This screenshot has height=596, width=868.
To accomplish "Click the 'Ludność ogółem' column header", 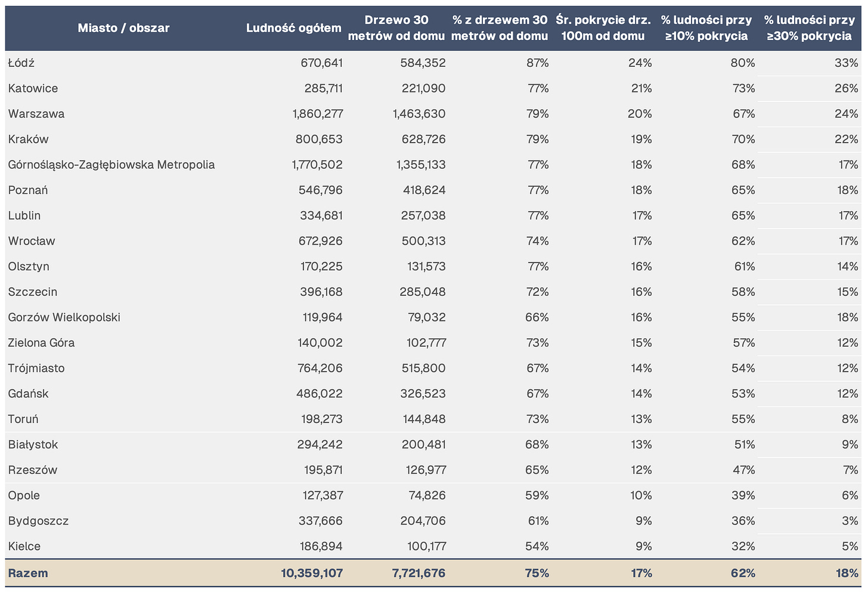I will coord(294,28).
